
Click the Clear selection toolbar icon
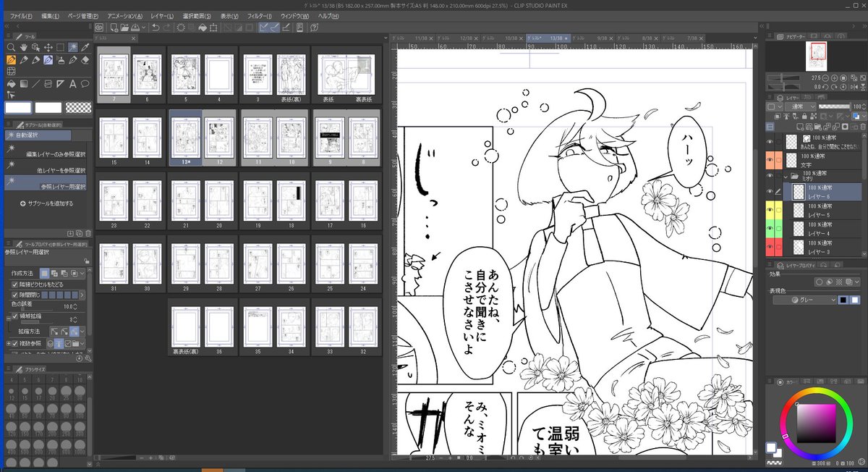click(181, 28)
